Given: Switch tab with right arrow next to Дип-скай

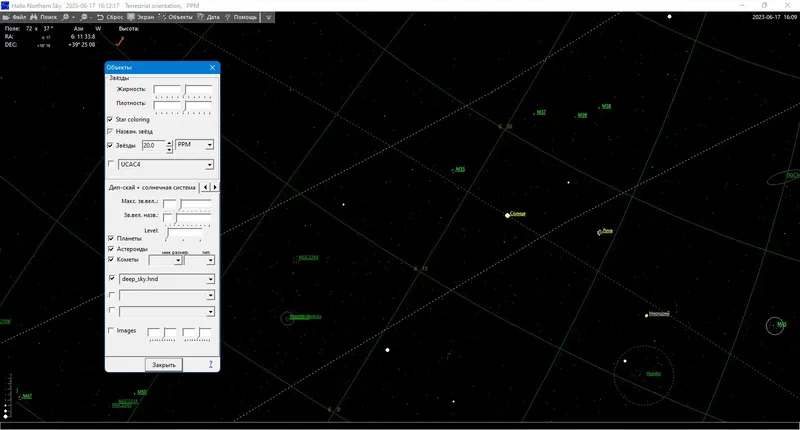Looking at the screenshot, I should (215, 187).
